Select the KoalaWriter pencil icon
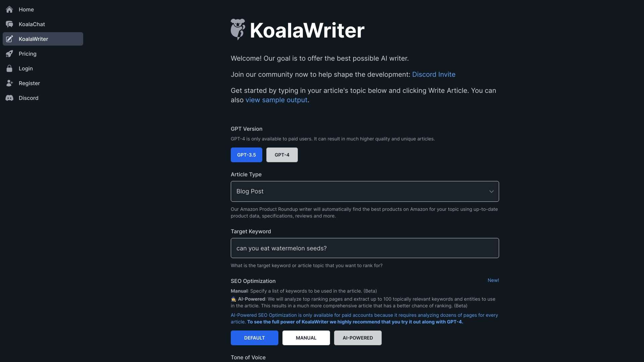Screen dimensions: 644x362 coord(9,39)
